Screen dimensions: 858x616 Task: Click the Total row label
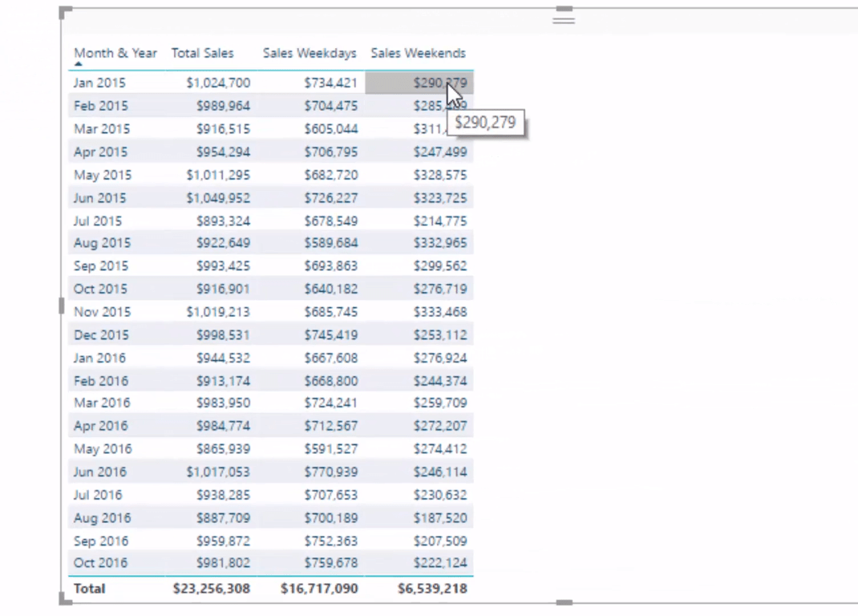coord(89,589)
